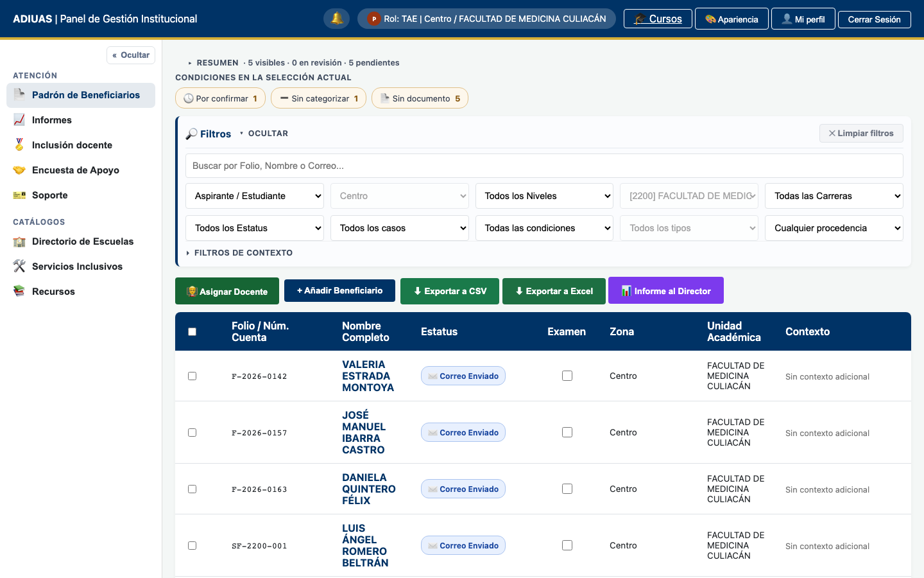
Task: Collapse the sidebar with the Ocultar button
Action: click(131, 55)
